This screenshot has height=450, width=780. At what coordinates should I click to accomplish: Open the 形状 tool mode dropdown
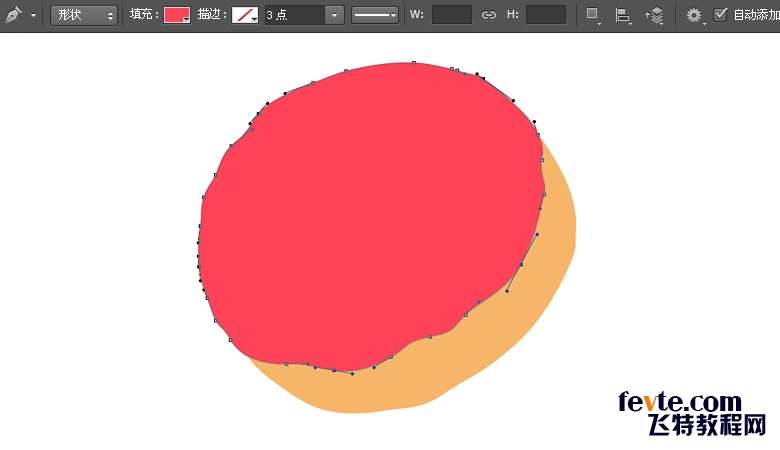[x=84, y=15]
